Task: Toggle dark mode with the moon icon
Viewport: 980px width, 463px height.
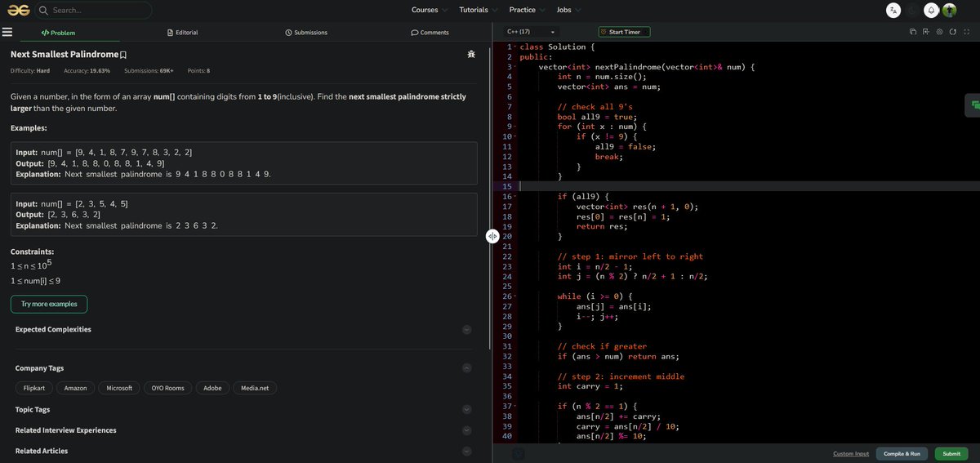Action: 912,10
